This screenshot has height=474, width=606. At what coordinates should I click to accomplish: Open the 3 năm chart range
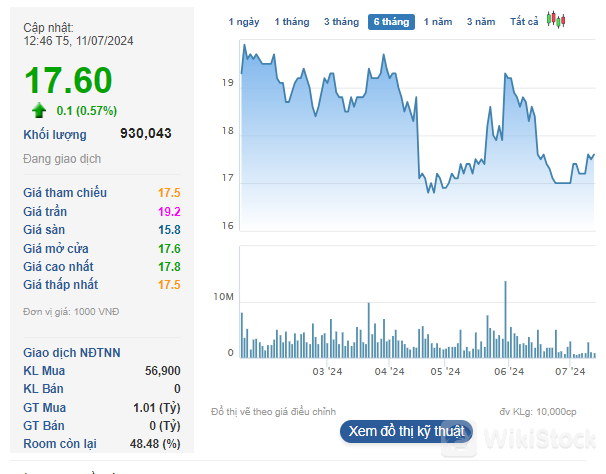click(x=481, y=21)
